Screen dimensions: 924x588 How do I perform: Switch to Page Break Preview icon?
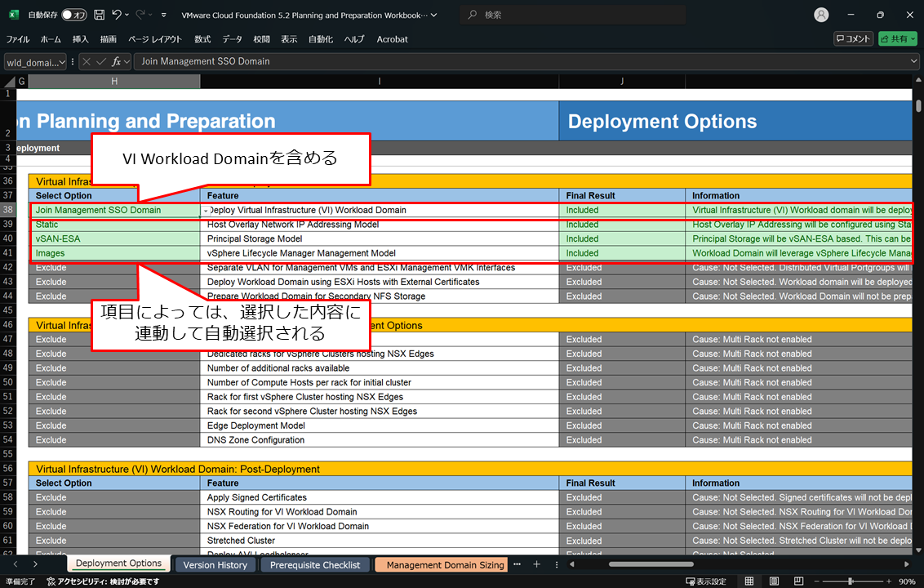[x=798, y=581]
